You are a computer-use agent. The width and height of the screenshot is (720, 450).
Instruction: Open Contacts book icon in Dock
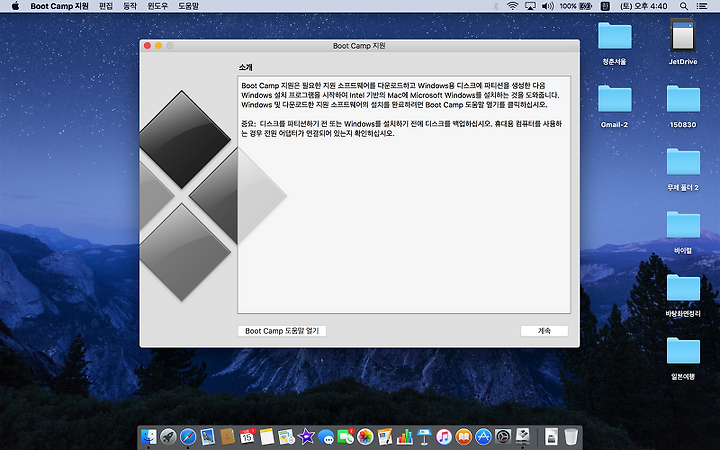tap(227, 436)
